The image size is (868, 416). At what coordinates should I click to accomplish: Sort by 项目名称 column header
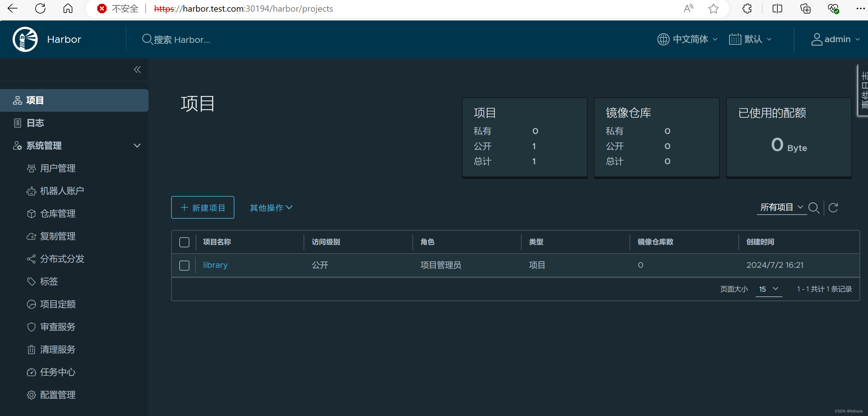click(x=217, y=242)
